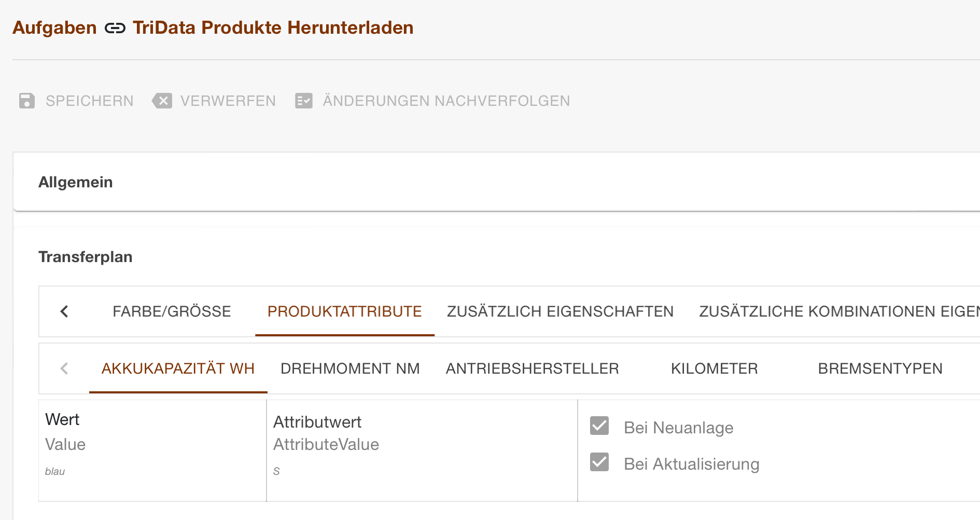Select the PRODUKTATTRIBUTE tab
This screenshot has width=980, height=520.
(345, 311)
